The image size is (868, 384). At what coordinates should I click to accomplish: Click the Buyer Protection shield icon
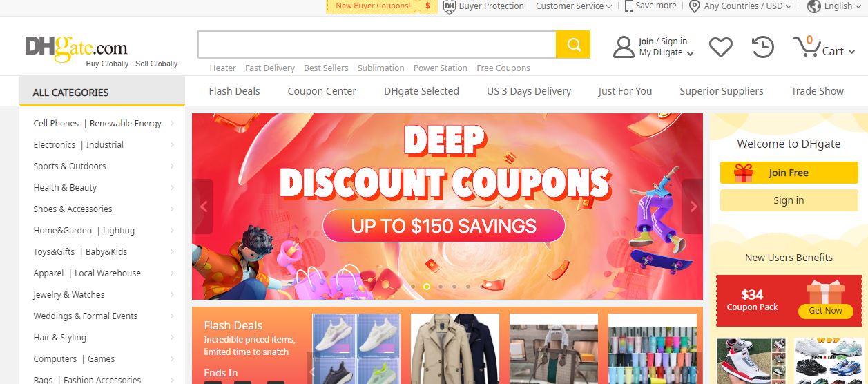click(x=450, y=6)
